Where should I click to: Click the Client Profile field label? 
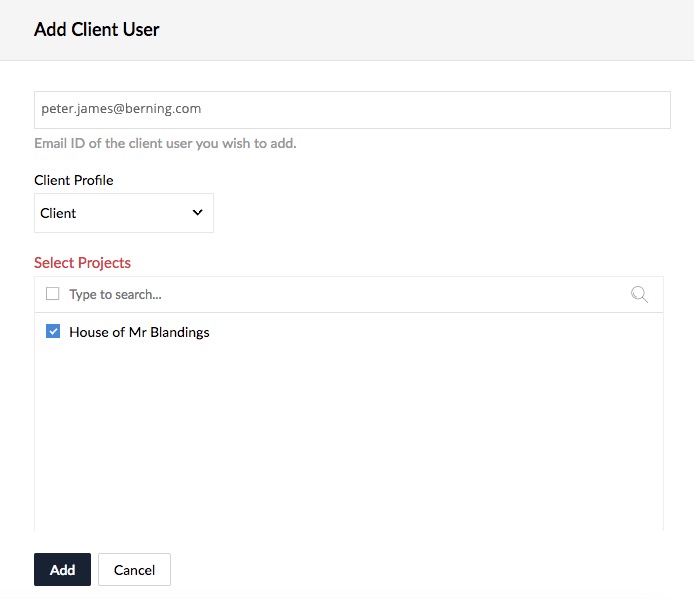tap(73, 180)
